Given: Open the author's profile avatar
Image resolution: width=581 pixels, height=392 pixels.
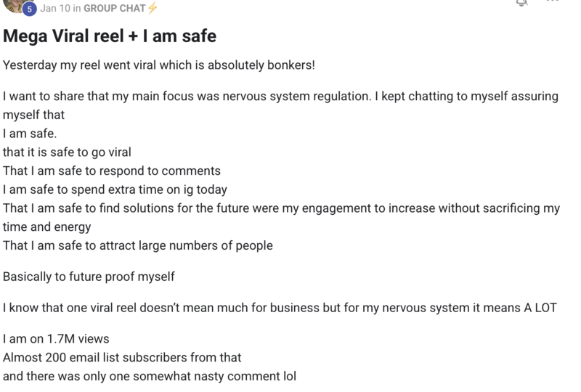Looking at the screenshot, I should click(x=15, y=5).
